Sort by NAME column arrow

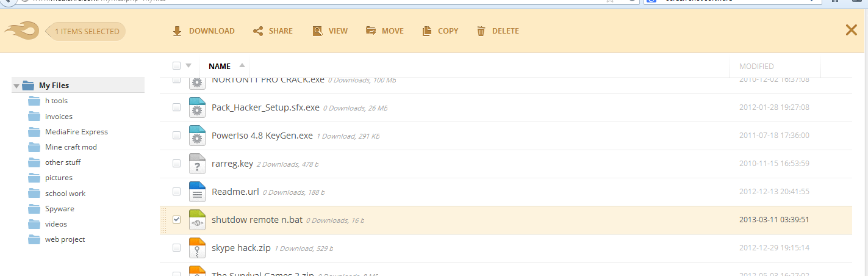(242, 65)
